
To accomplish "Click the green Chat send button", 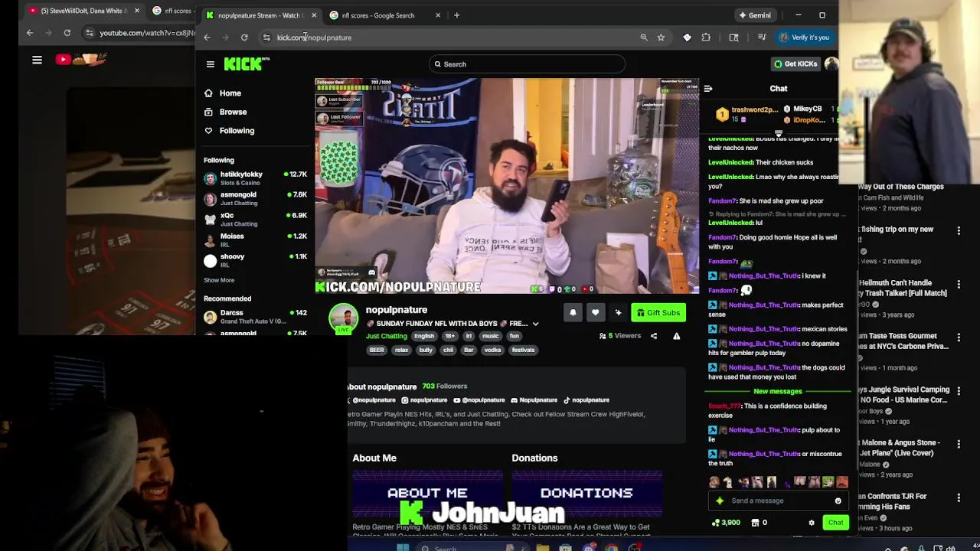I will click(835, 523).
